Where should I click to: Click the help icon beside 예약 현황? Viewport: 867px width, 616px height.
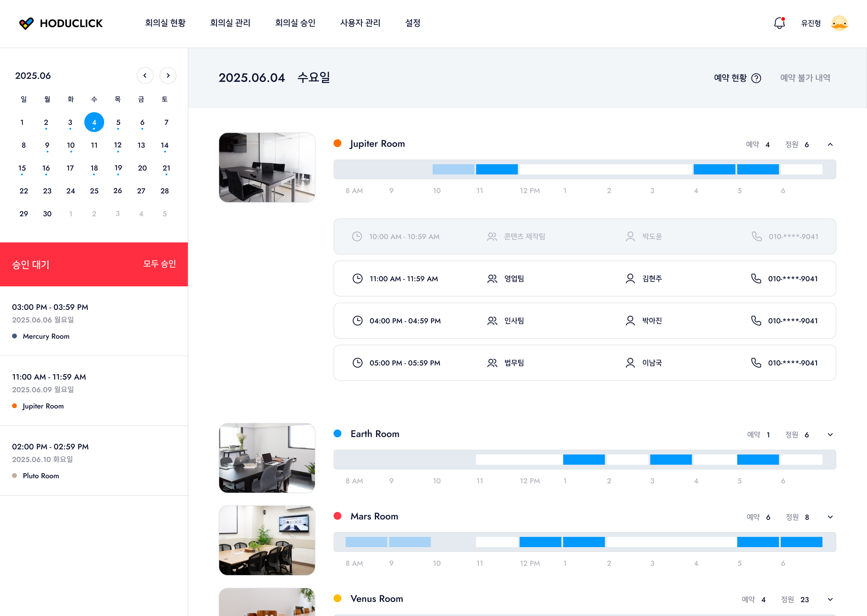(x=756, y=78)
